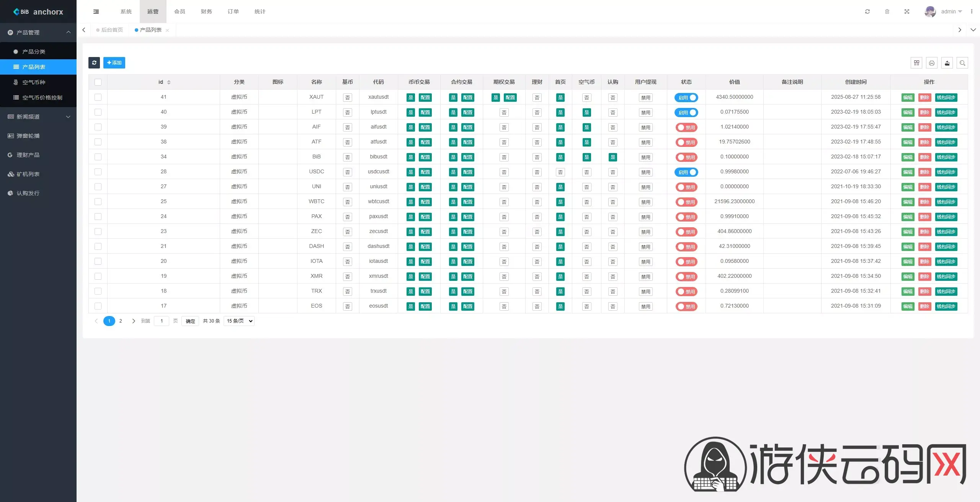Click the page number jump input field
The height and width of the screenshot is (502, 980).
point(162,321)
